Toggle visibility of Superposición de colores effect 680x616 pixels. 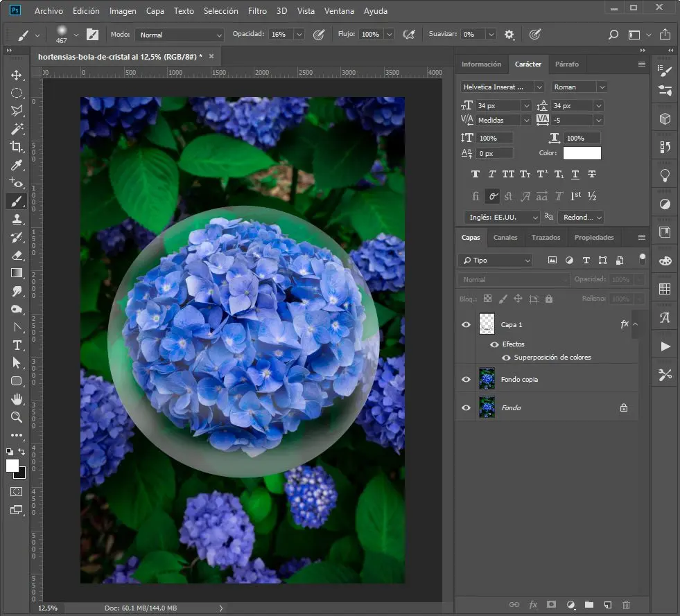point(506,358)
